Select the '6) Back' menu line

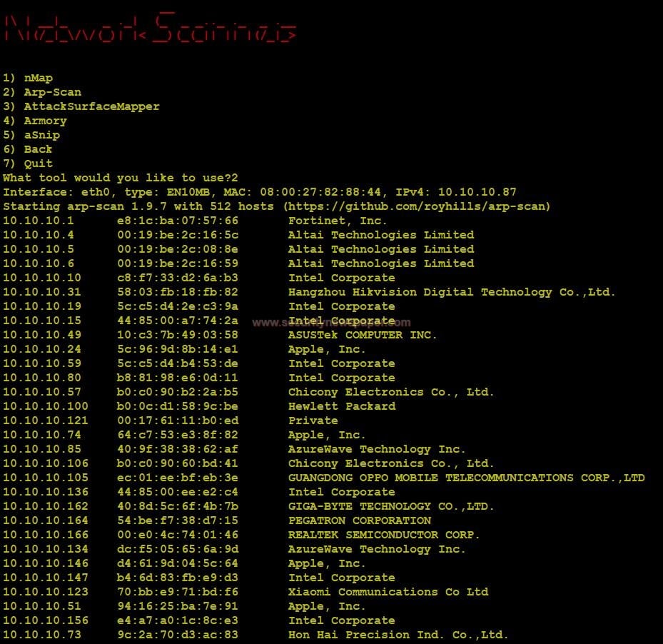pyautogui.click(x=28, y=149)
